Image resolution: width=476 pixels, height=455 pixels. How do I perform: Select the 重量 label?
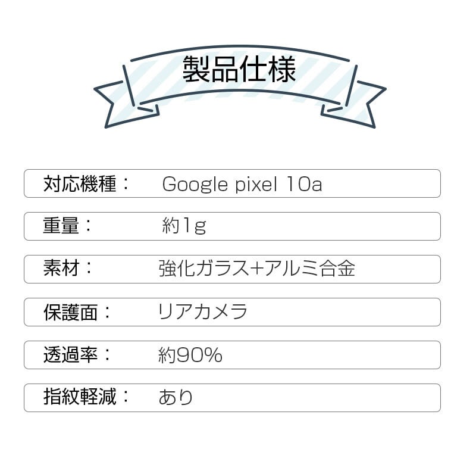pyautogui.click(x=61, y=226)
